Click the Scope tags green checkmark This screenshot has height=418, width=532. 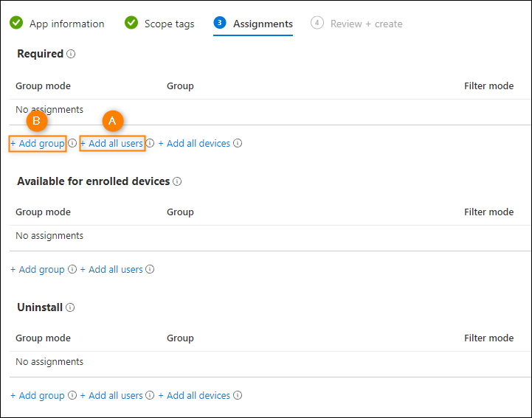tap(131, 23)
